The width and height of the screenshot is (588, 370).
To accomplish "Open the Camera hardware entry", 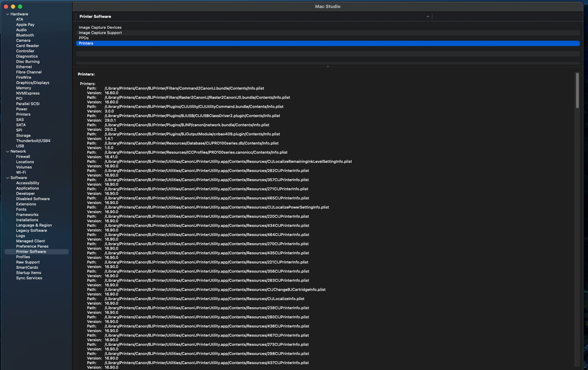I will (x=24, y=41).
